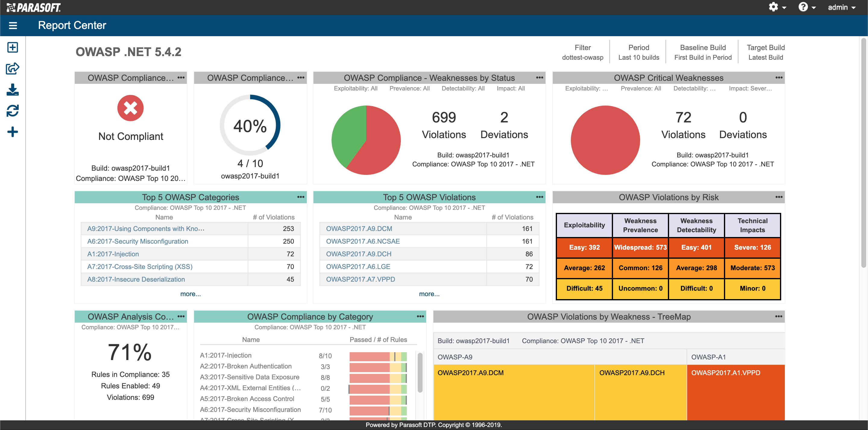Open A7:2017-Cross-Site Scripting (XSS) link
This screenshot has height=430, width=868.
pyautogui.click(x=140, y=267)
